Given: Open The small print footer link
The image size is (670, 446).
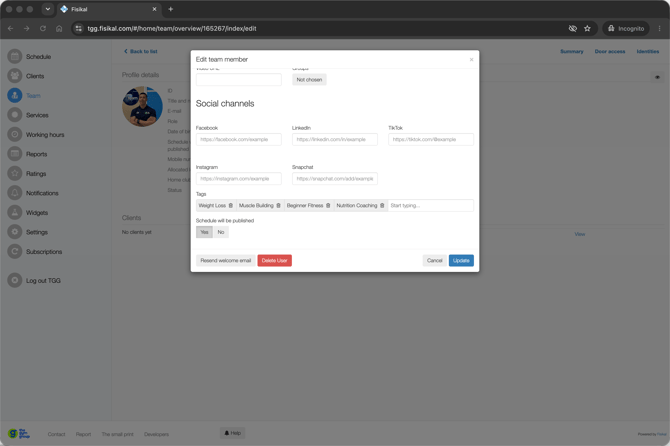Looking at the screenshot, I should pyautogui.click(x=118, y=434).
